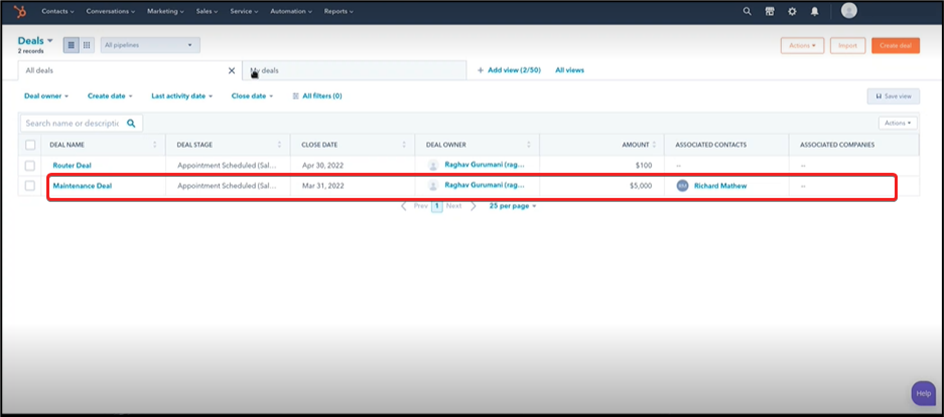Check the Maintenance Deal row checkbox

click(x=30, y=186)
